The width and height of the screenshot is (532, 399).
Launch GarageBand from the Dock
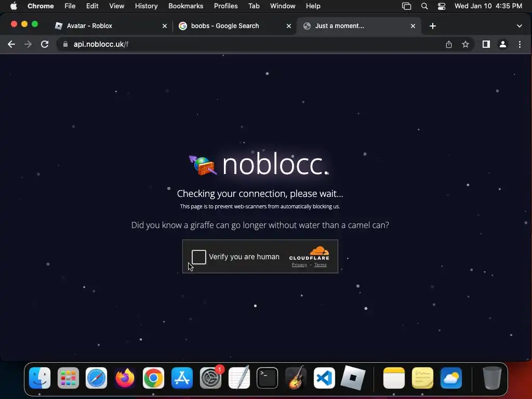(296, 378)
